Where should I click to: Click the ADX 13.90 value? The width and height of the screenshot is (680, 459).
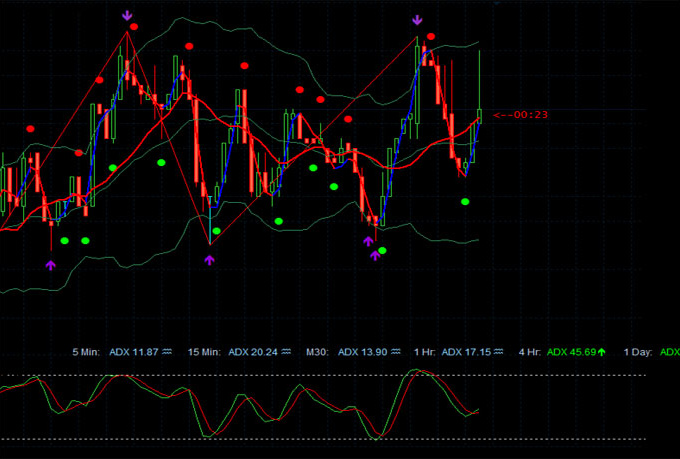(363, 352)
